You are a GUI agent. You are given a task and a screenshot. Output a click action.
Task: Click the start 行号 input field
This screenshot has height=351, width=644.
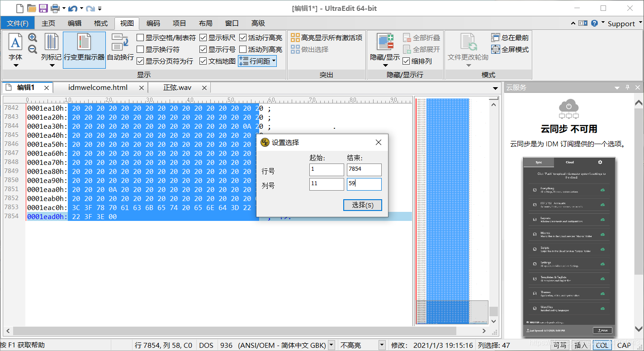(x=327, y=169)
